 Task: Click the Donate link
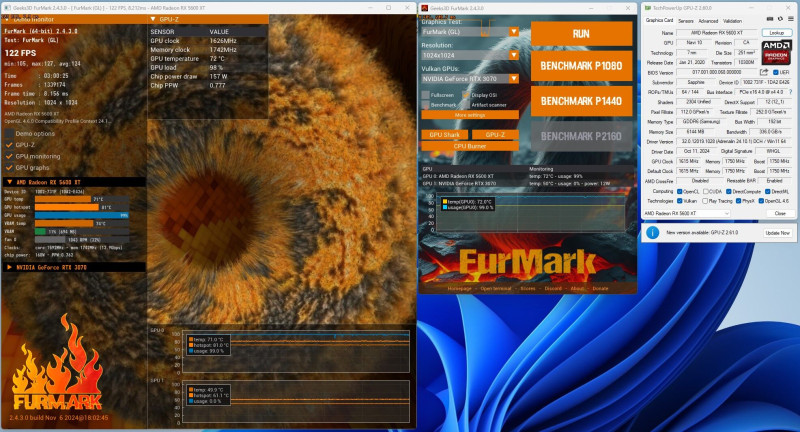(600, 289)
